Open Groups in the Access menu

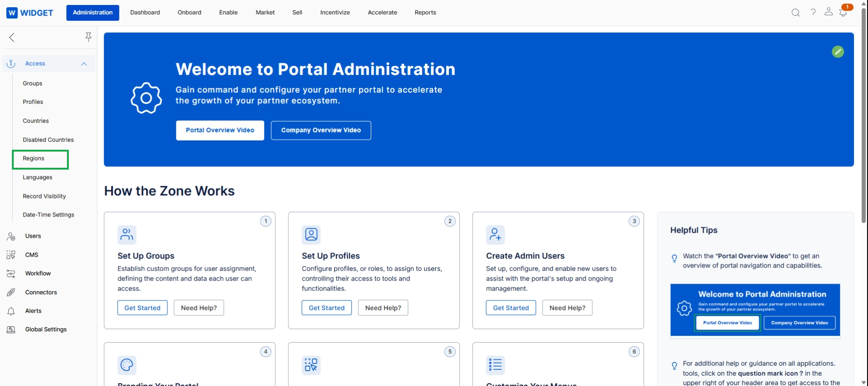tap(33, 84)
